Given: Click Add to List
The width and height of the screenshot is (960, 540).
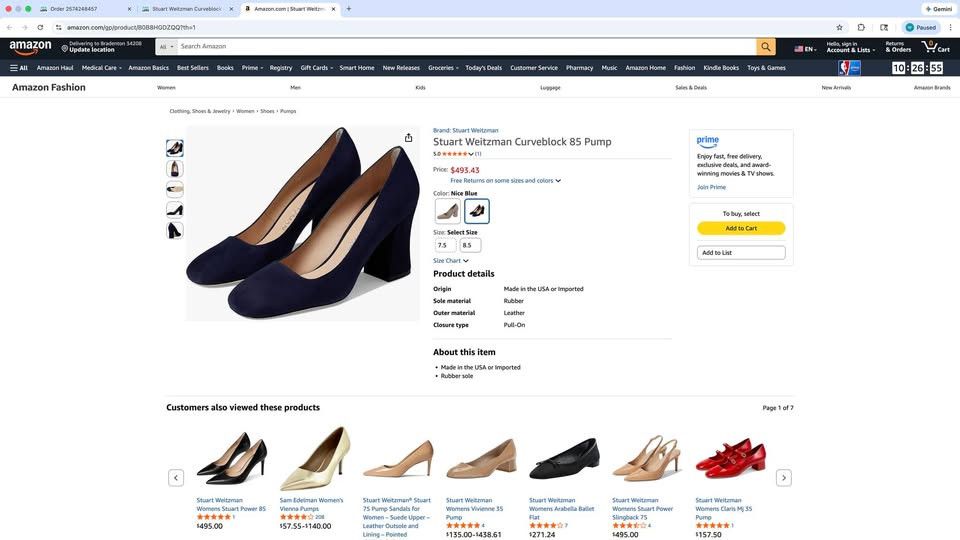Looking at the screenshot, I should click(x=741, y=252).
